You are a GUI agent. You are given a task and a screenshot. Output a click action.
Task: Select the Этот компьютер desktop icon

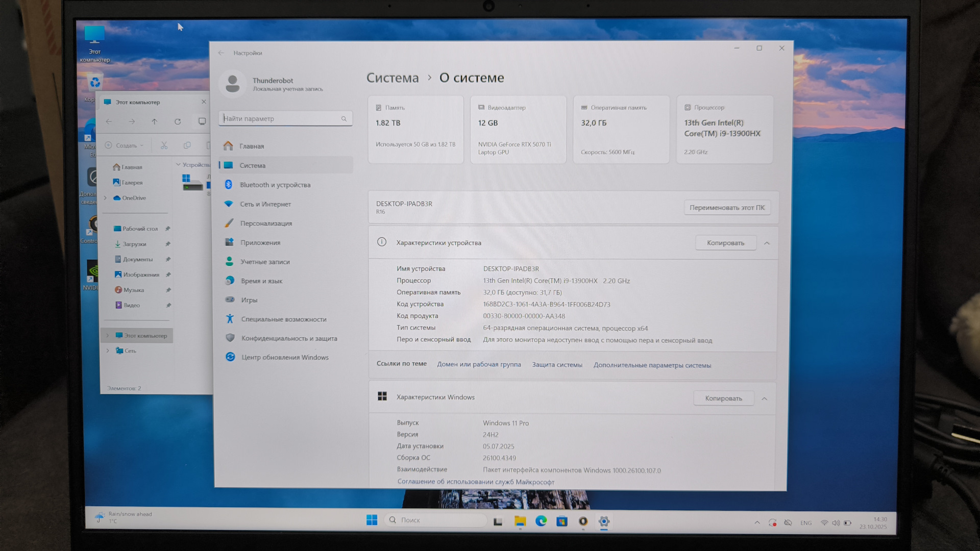94,44
